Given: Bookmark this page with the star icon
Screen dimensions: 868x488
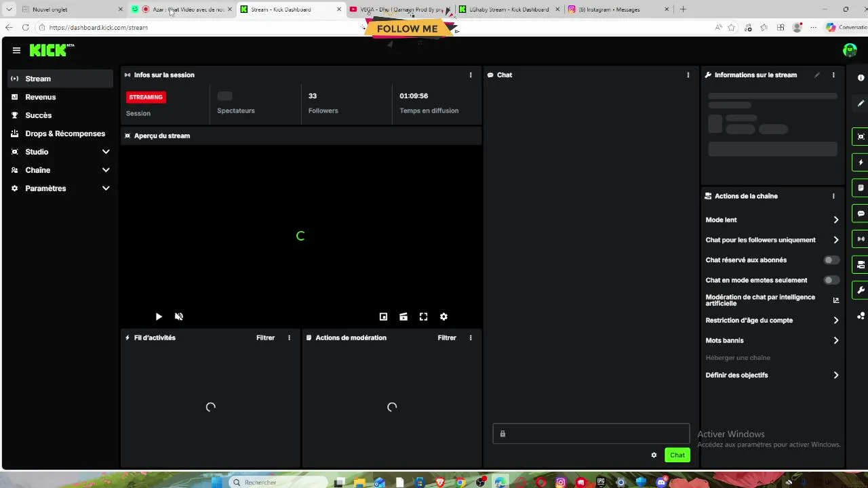Looking at the screenshot, I should pos(732,28).
